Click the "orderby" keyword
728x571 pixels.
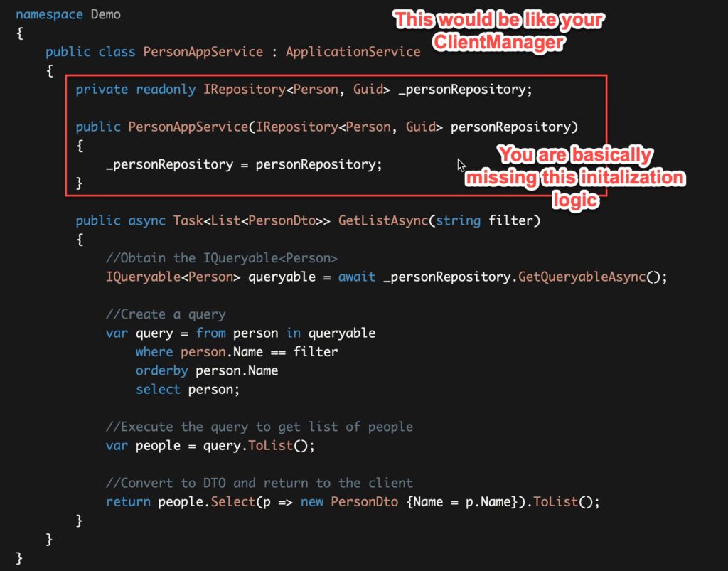pyautogui.click(x=161, y=370)
